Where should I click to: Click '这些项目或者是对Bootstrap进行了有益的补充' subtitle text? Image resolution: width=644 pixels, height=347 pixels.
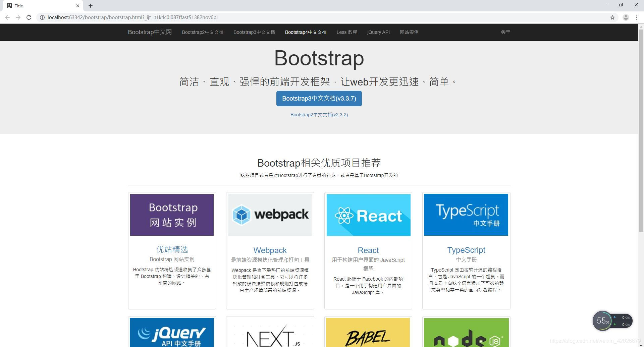(288, 175)
